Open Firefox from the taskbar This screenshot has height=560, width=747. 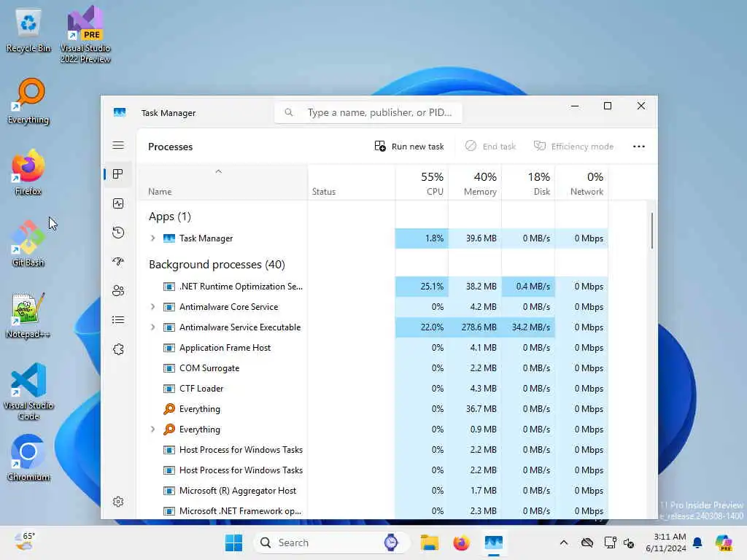click(461, 542)
